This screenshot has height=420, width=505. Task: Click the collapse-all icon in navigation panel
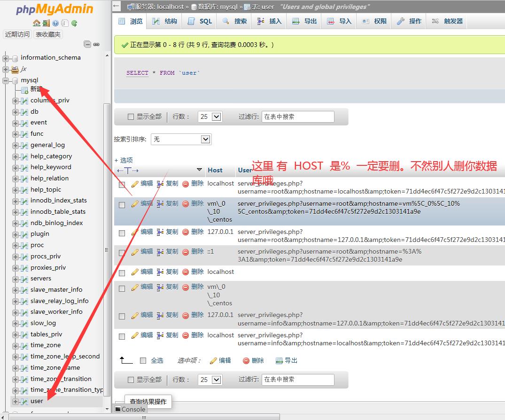[x=87, y=44]
